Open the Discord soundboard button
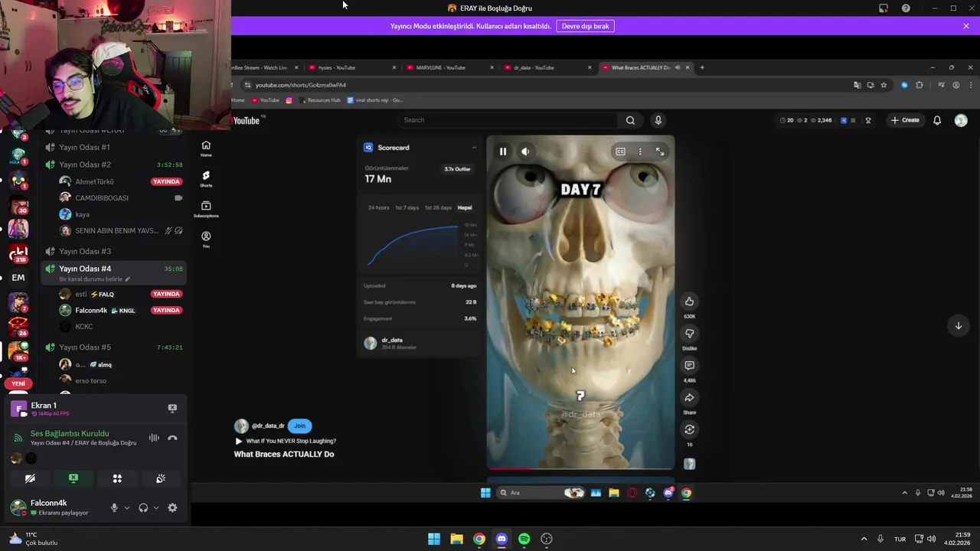Viewport: 980px width, 551px height. point(161,478)
